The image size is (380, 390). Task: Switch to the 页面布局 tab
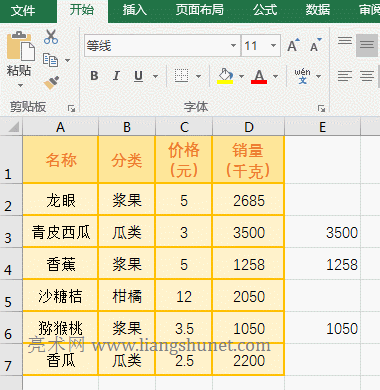click(x=200, y=10)
